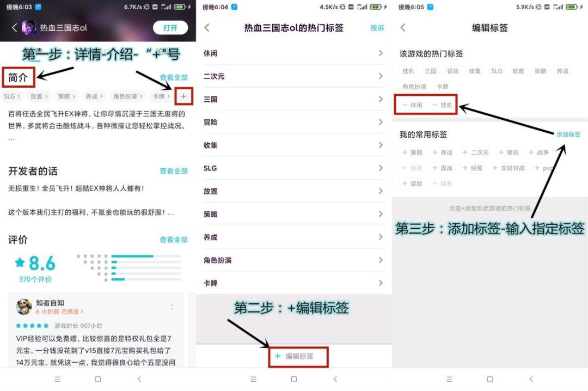Open the 策略 tag chip under 简介

coord(66,96)
